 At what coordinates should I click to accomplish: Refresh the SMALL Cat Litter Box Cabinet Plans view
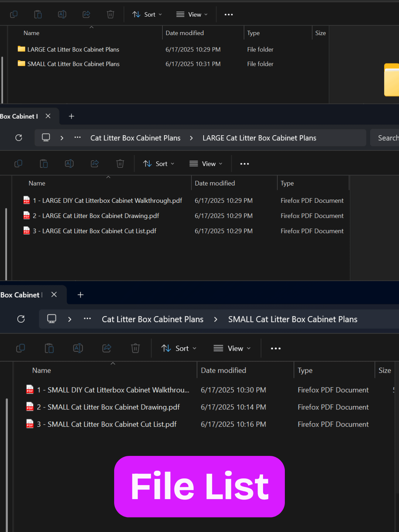pyautogui.click(x=21, y=319)
